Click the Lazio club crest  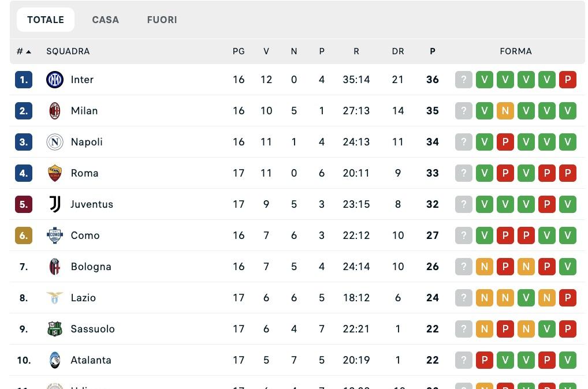[x=55, y=298]
